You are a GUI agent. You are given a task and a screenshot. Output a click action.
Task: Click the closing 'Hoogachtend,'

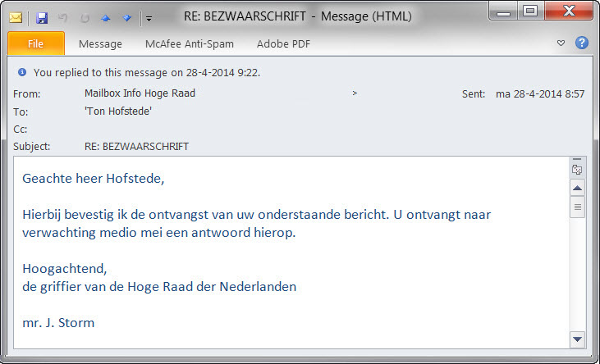tap(65, 269)
